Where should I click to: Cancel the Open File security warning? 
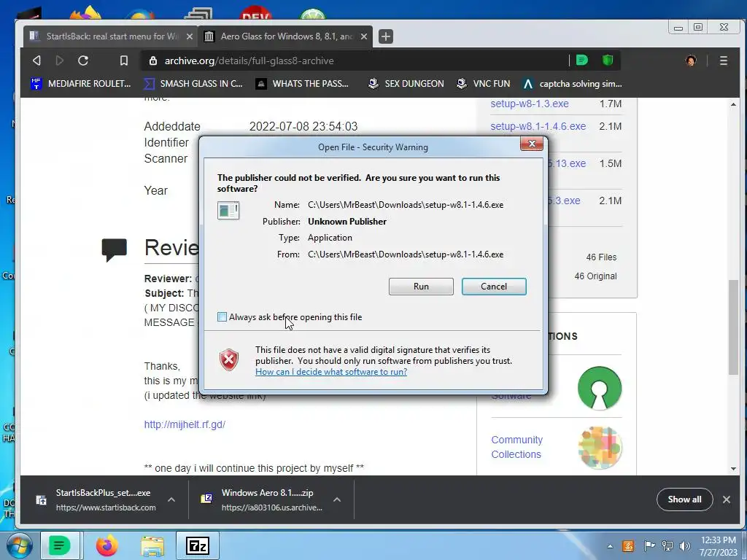(x=494, y=286)
